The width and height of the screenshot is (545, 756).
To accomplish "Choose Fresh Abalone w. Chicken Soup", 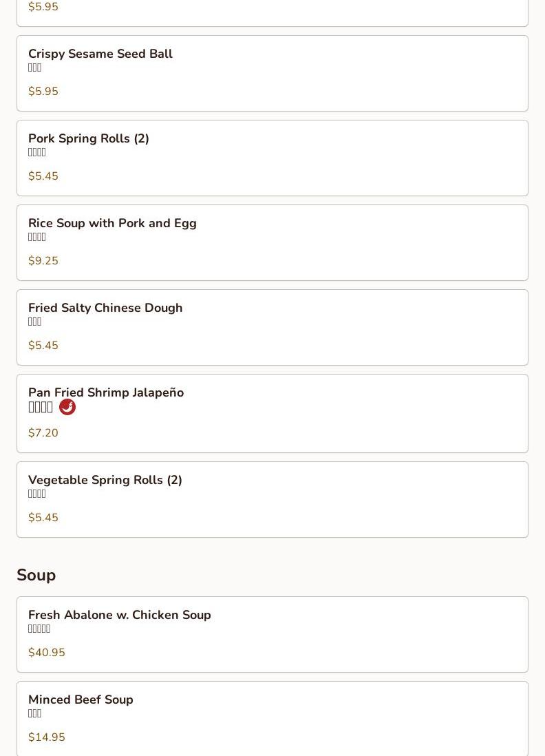I will tap(120, 615).
